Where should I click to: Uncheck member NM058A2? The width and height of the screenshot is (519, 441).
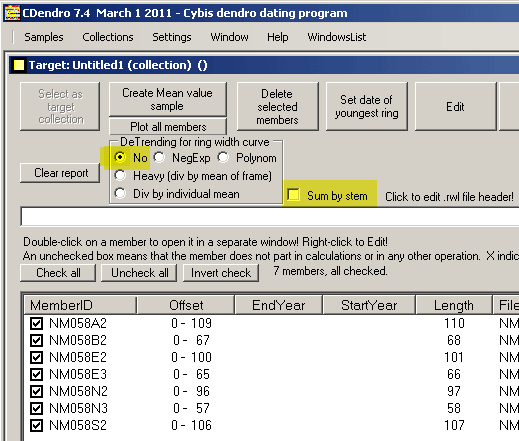36,323
